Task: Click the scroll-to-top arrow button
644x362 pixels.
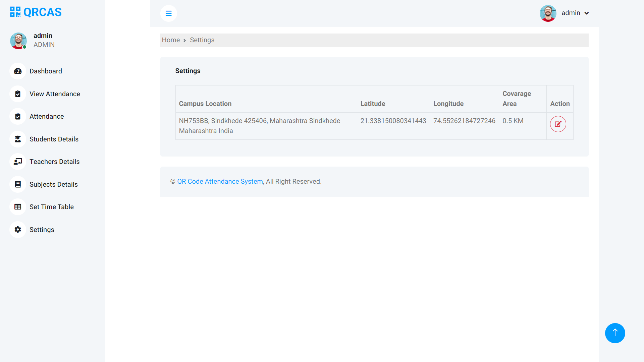Action: coord(615,333)
